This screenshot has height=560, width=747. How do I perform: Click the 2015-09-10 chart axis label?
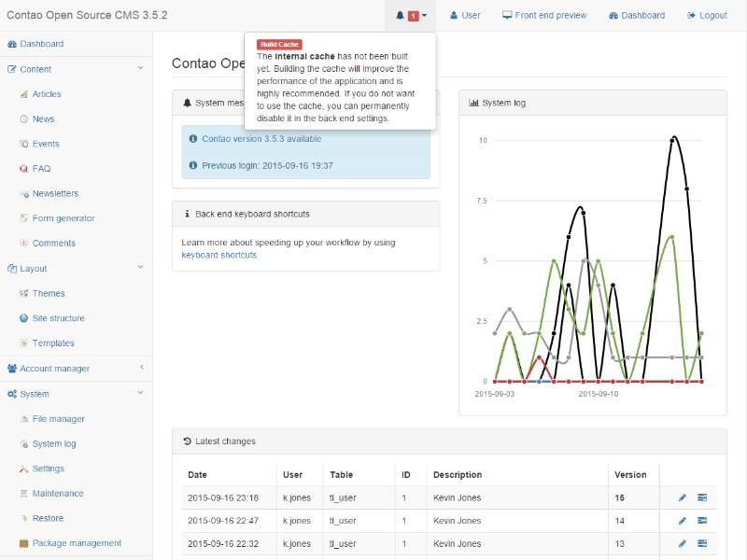pos(599,394)
